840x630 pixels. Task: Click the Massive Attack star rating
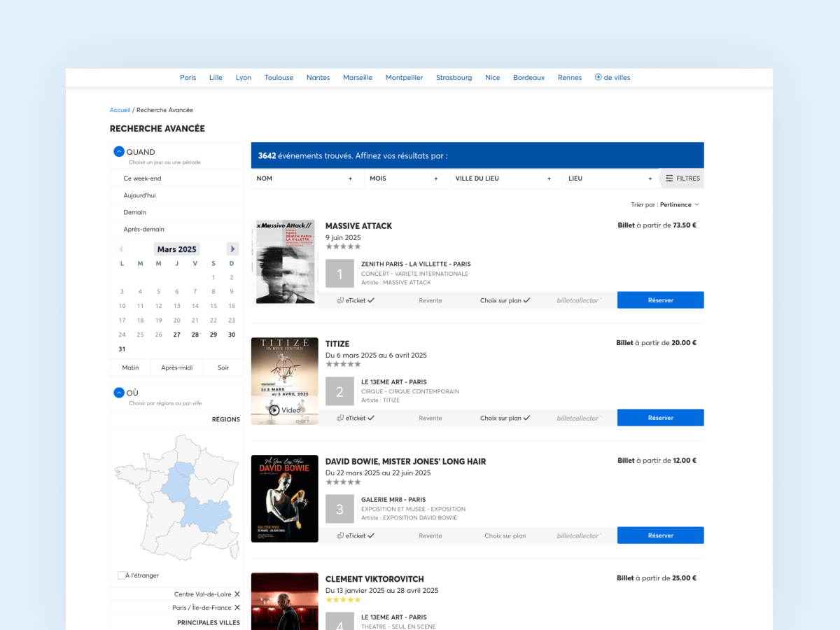pyautogui.click(x=344, y=246)
